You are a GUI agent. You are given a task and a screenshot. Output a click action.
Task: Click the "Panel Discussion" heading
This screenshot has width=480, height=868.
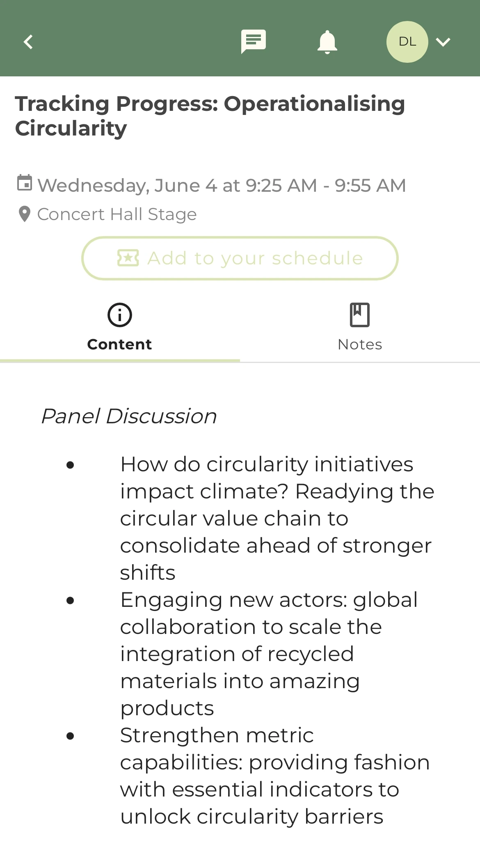pos(129,416)
